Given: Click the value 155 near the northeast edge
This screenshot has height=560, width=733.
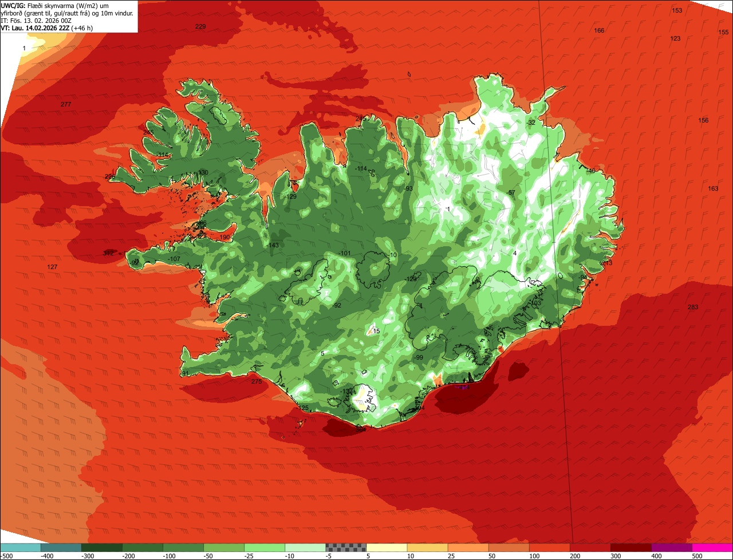Looking at the screenshot, I should pyautogui.click(x=723, y=32).
